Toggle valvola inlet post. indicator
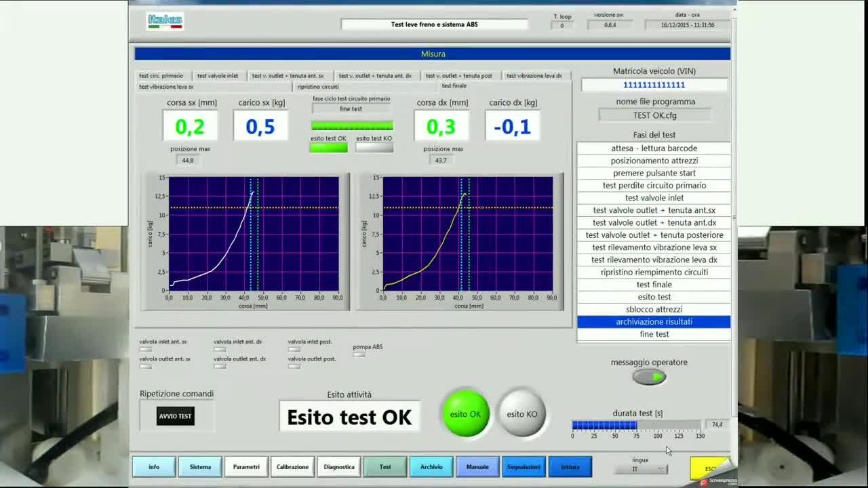The image size is (868, 488). pos(294,350)
